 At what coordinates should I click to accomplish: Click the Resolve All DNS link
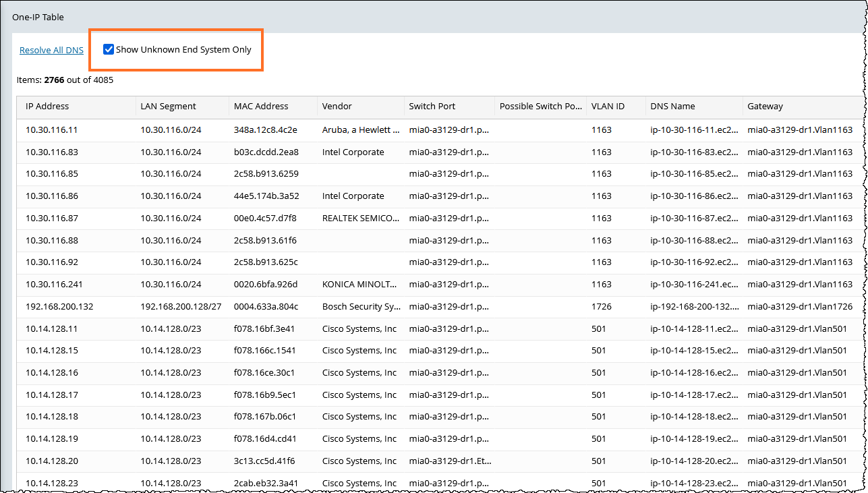pos(51,50)
